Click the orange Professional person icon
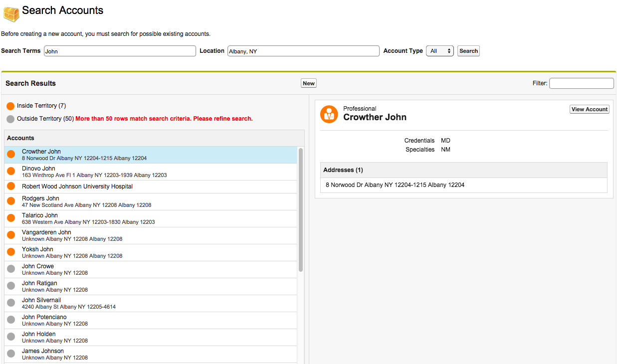 329,114
